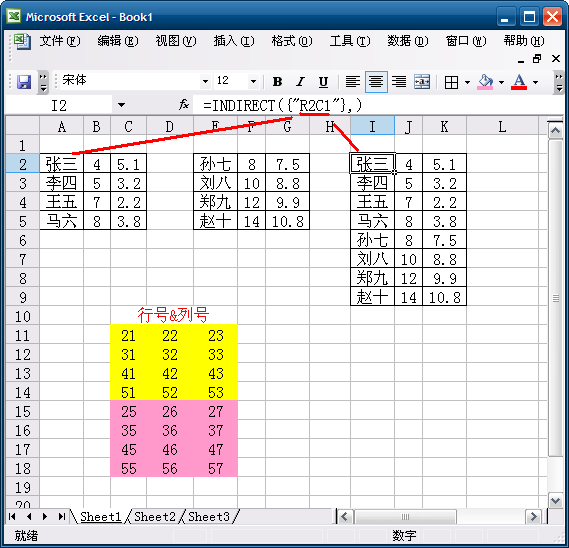Open the font size dropdown
Viewport: 569px width, 548px height.
[253, 81]
